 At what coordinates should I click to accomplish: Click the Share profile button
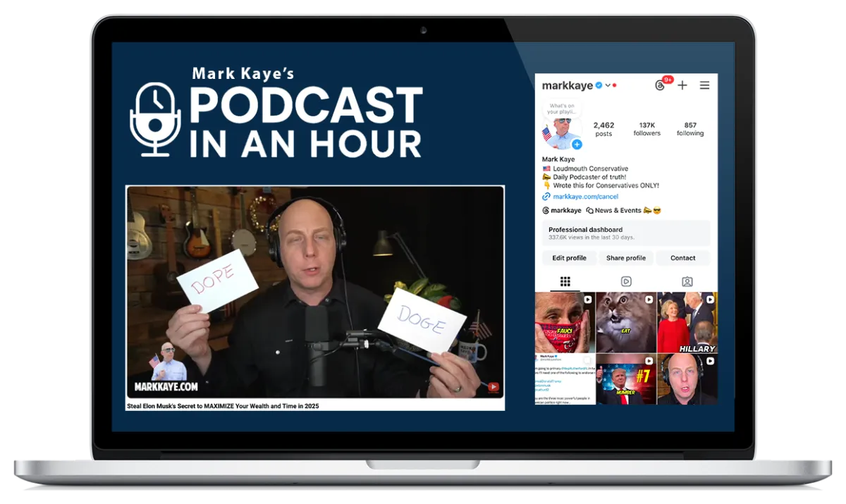[626, 258]
